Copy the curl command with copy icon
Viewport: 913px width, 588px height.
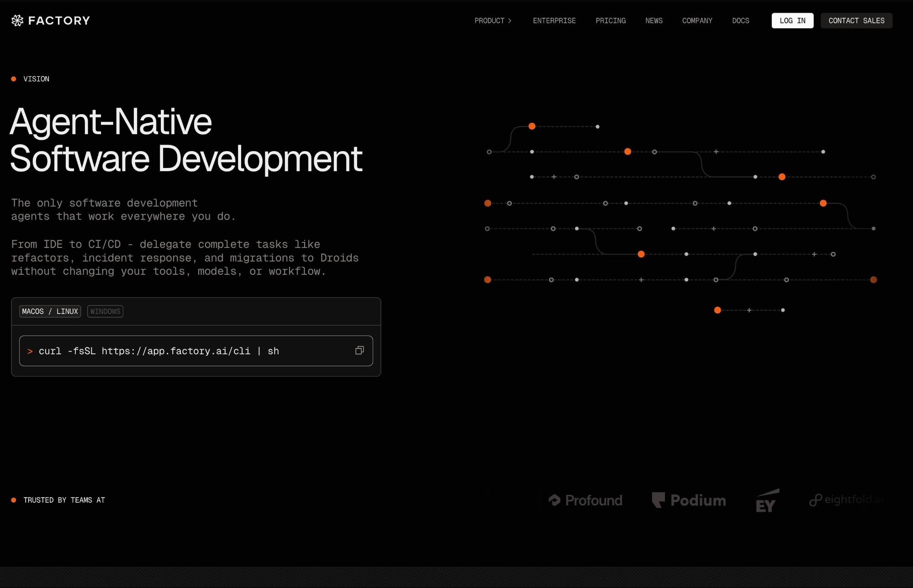(x=359, y=351)
